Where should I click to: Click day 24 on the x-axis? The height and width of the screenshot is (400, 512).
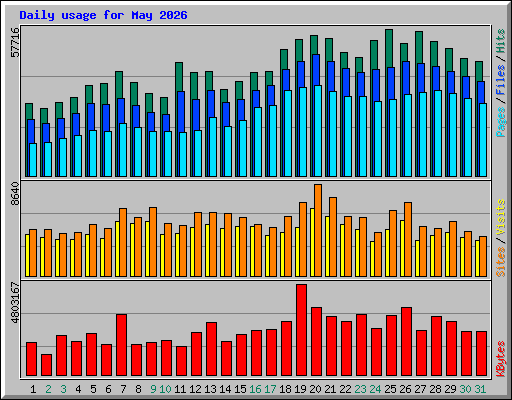click(375, 389)
